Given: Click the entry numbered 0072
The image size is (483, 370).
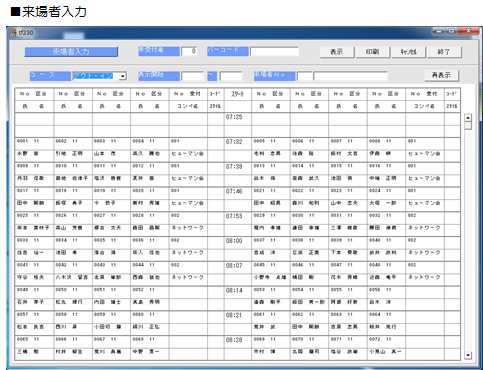Looking at the screenshot, I should [x=375, y=339].
